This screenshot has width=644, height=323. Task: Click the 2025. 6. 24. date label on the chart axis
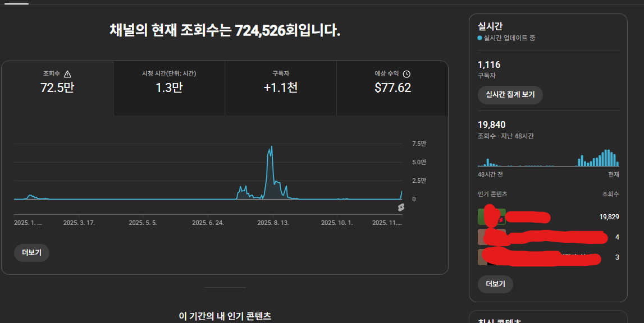point(208,223)
